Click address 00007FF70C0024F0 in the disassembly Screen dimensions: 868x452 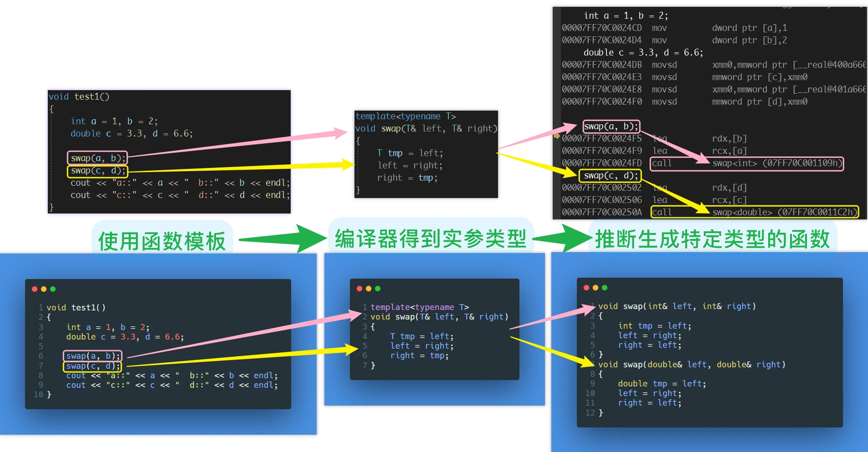(x=601, y=102)
